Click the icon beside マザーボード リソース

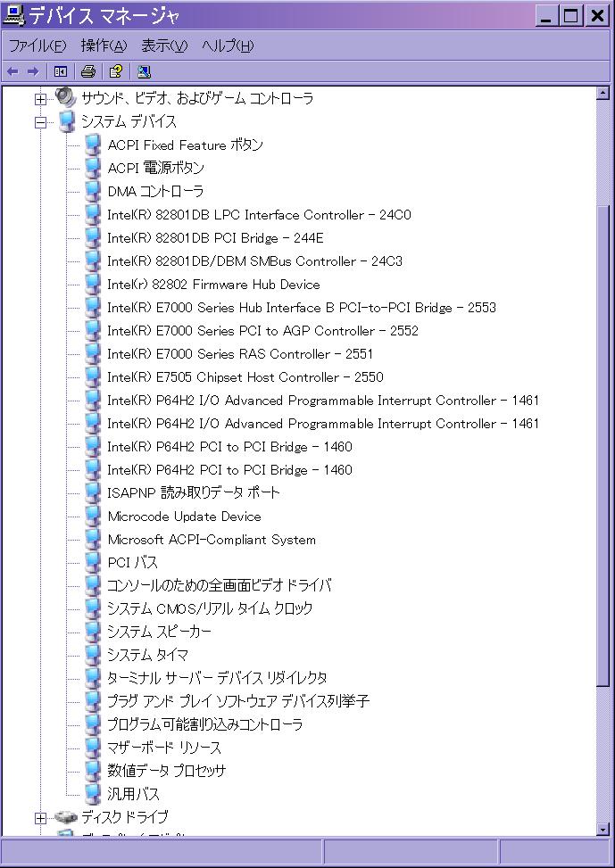click(92, 748)
